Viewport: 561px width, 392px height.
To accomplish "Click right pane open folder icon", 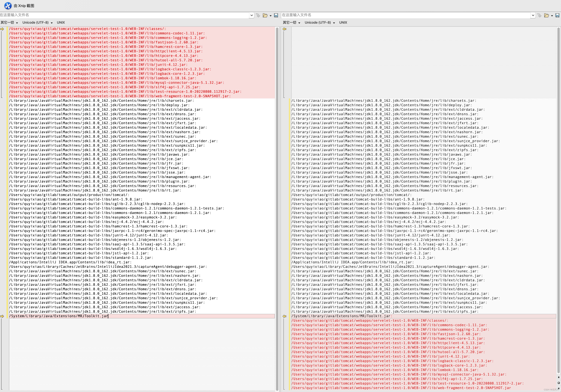I will pyautogui.click(x=546, y=15).
